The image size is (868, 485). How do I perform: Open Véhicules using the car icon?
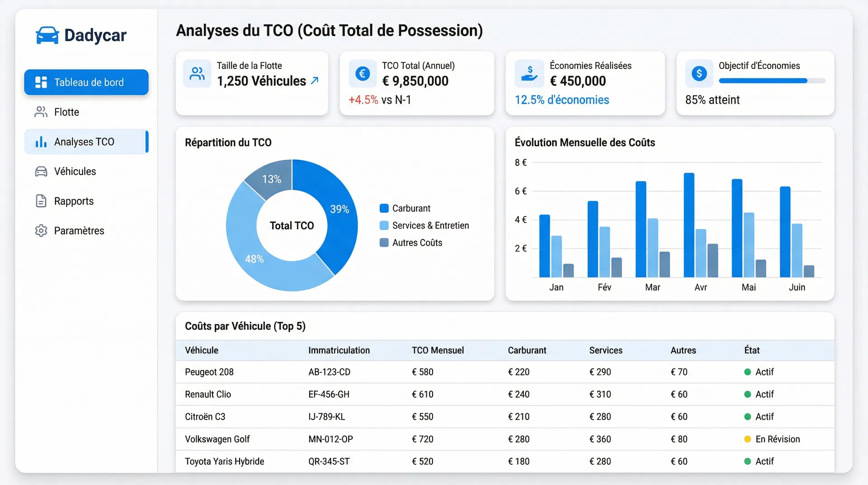pyautogui.click(x=41, y=171)
